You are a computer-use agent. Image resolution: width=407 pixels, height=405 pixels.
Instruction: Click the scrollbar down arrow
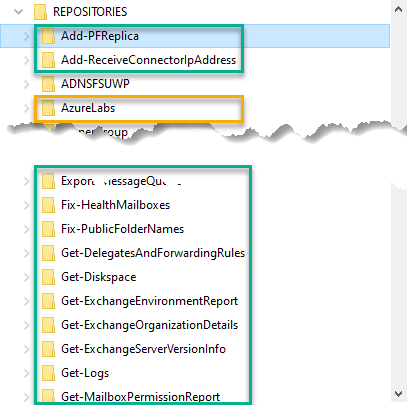point(398,394)
